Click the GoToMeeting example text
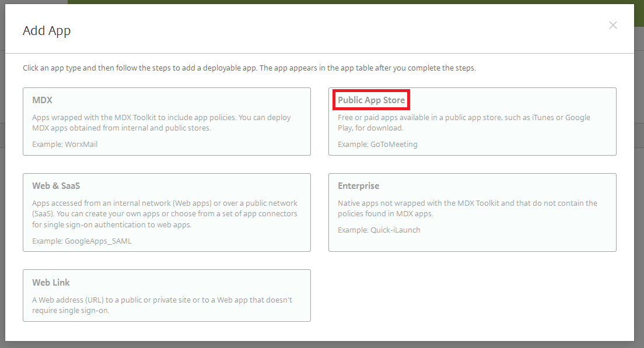 coord(377,144)
